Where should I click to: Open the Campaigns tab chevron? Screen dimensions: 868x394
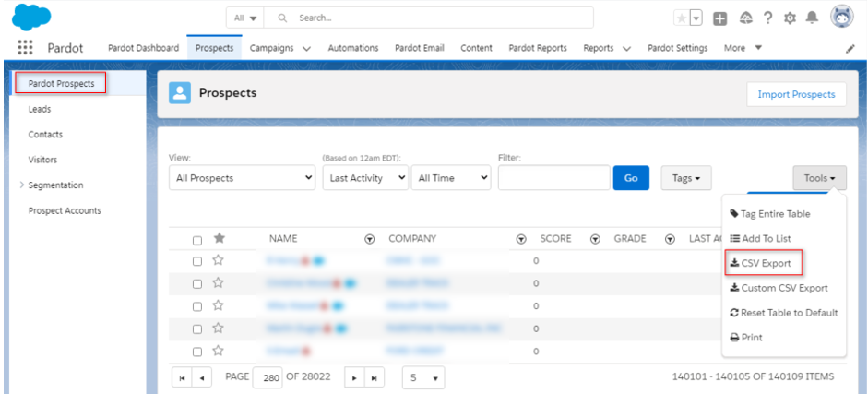(x=306, y=49)
